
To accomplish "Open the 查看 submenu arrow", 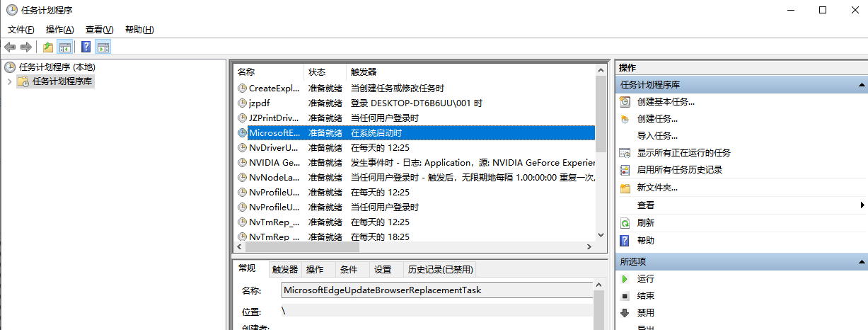I will [862, 205].
